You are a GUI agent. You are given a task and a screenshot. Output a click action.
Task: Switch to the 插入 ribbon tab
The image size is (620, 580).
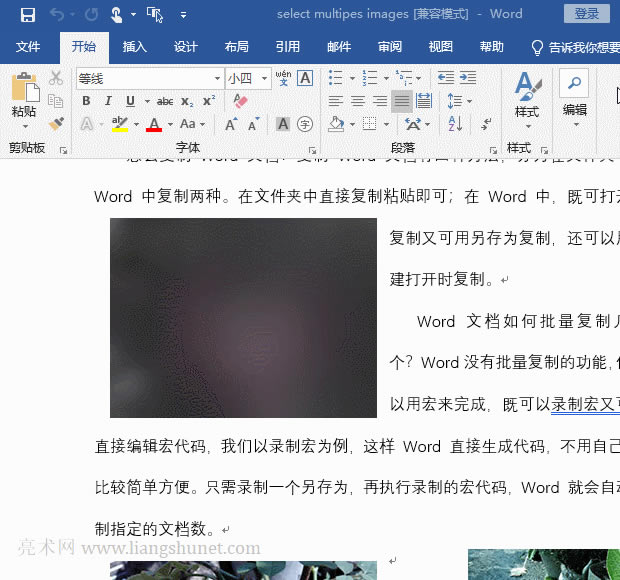(134, 47)
